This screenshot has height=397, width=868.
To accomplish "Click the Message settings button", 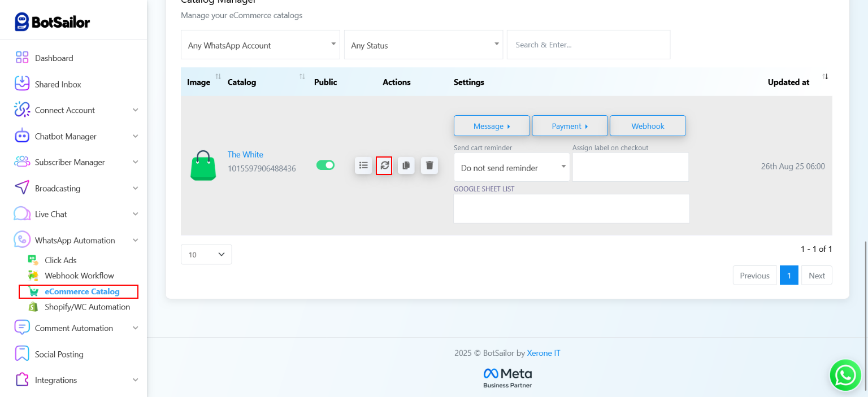I will (x=491, y=125).
